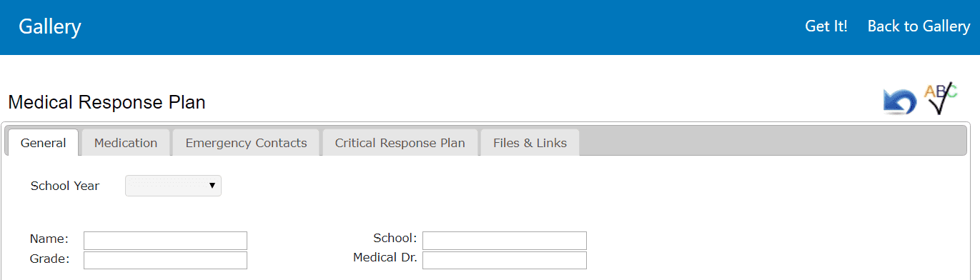
Task: Click into the School text field
Action: tap(505, 240)
